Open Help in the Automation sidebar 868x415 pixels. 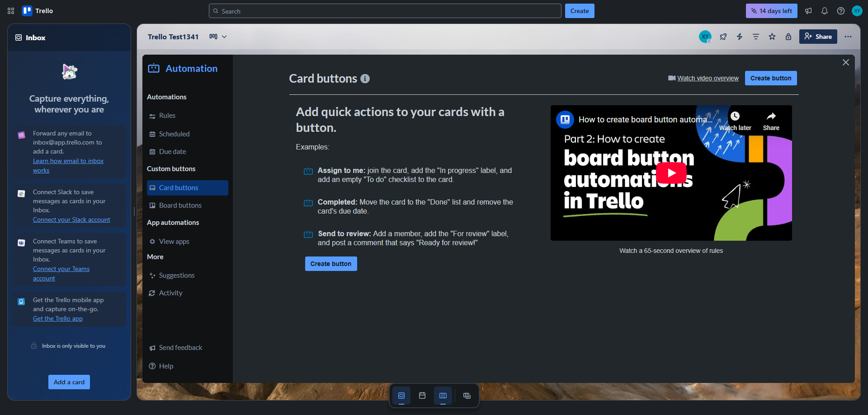point(187,366)
